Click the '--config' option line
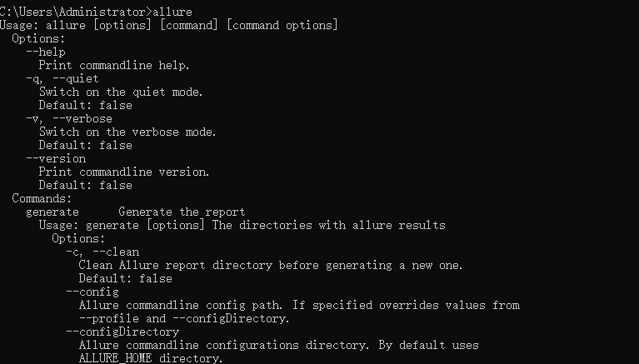This screenshot has width=639, height=364. pos(92,292)
